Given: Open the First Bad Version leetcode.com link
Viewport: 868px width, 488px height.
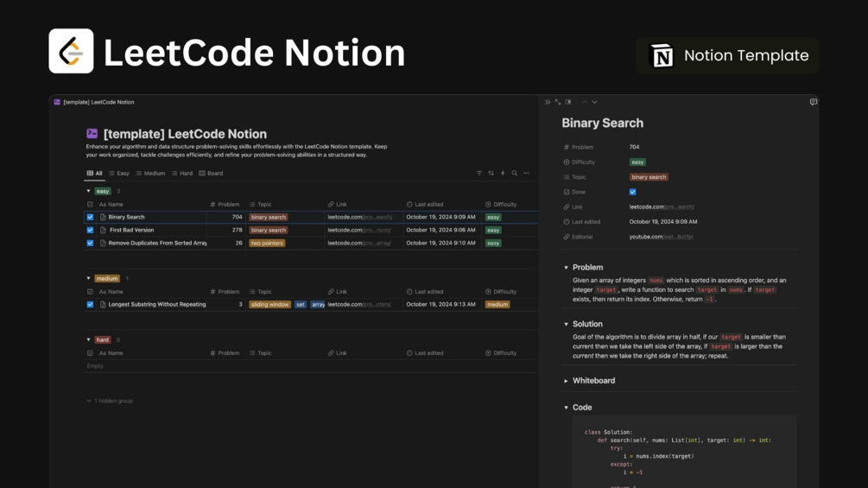Looking at the screenshot, I should pos(359,230).
